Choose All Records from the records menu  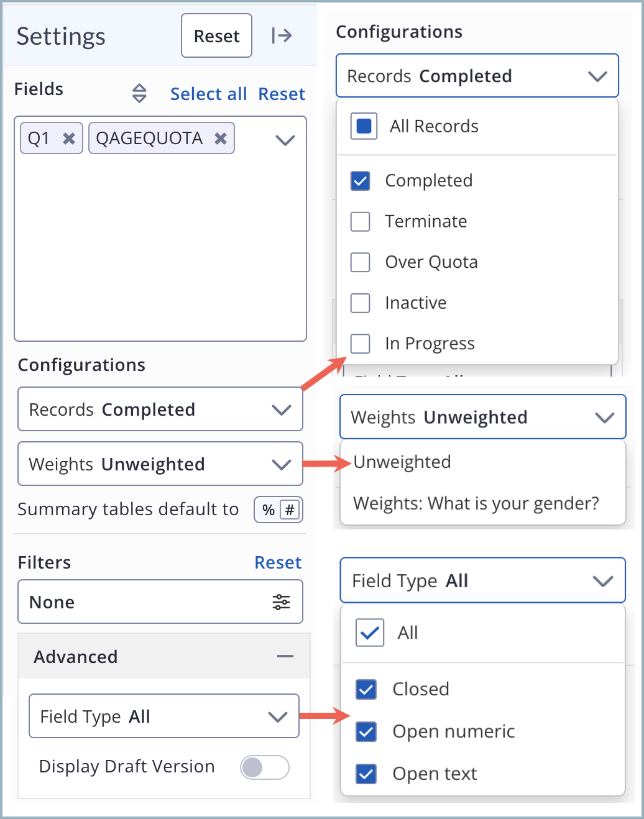coord(363,126)
